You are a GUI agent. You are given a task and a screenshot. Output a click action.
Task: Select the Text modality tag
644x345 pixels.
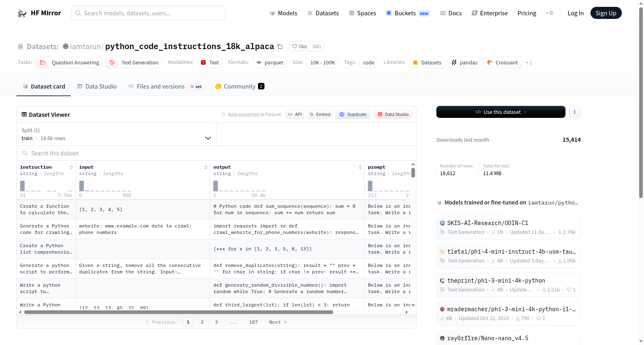[x=210, y=62]
